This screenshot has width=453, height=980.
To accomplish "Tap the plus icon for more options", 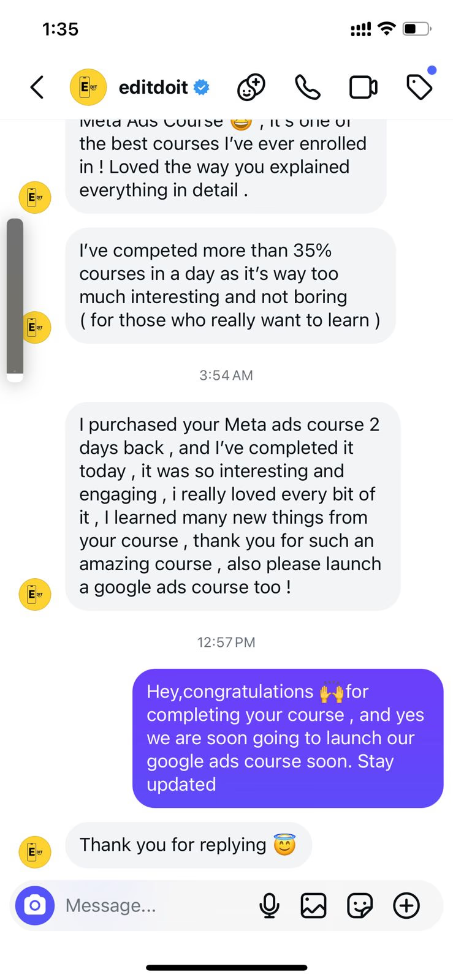I will (406, 905).
